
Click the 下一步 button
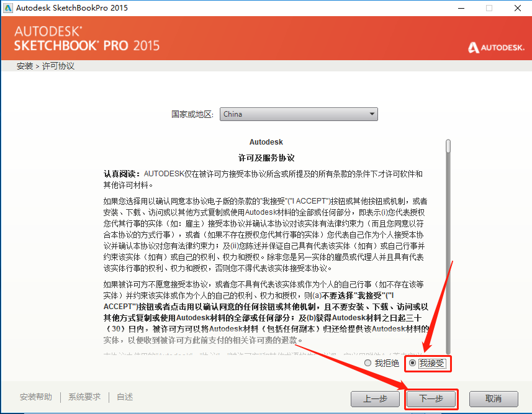[x=431, y=398]
